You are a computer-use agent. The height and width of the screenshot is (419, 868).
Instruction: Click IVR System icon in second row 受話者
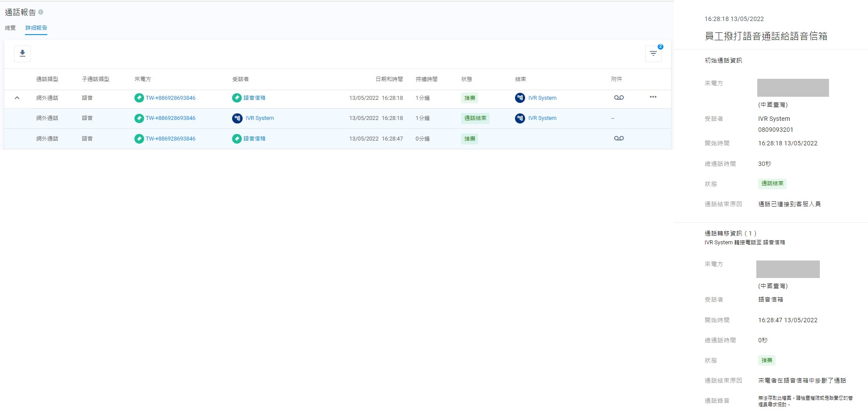coord(237,118)
